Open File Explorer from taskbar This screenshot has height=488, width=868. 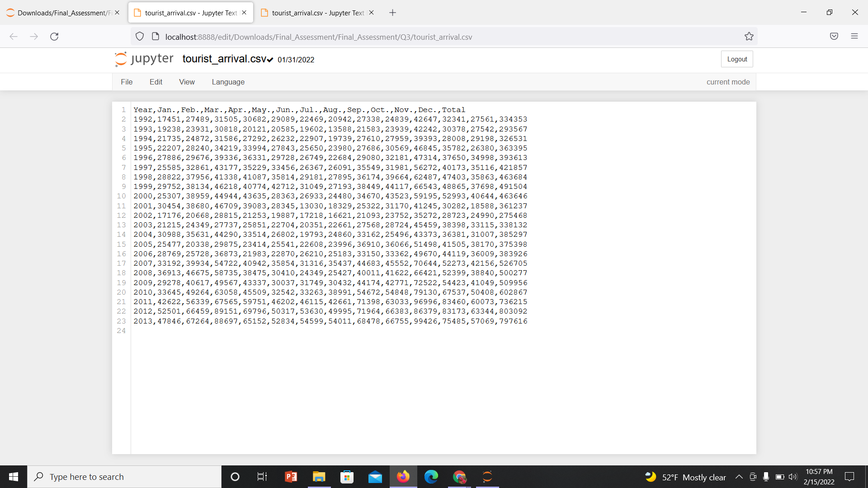click(319, 477)
